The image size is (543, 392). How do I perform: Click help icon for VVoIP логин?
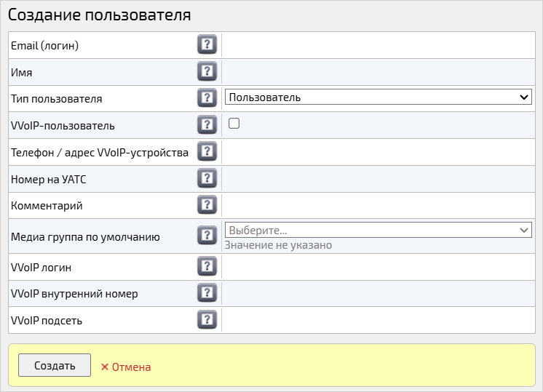coord(207,267)
